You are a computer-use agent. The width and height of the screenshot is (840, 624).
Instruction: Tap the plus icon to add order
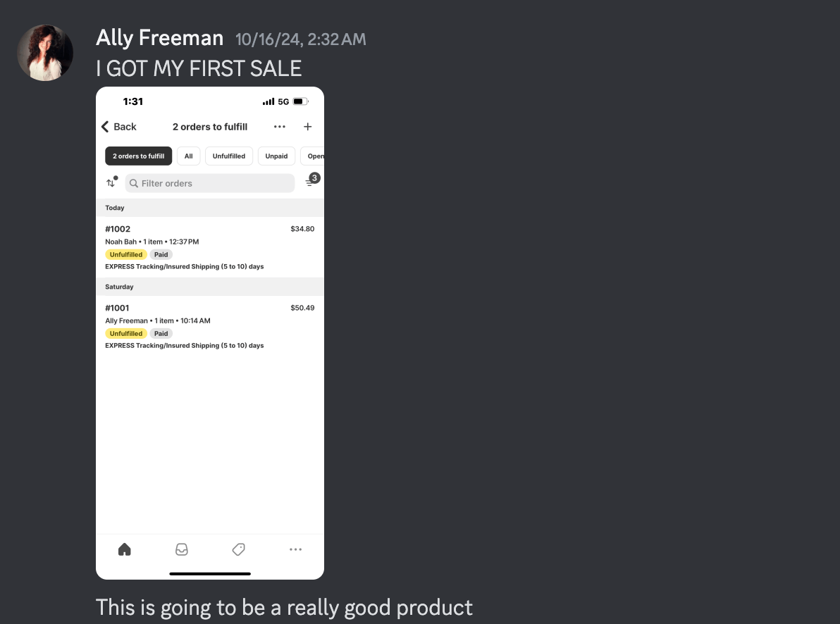(307, 127)
